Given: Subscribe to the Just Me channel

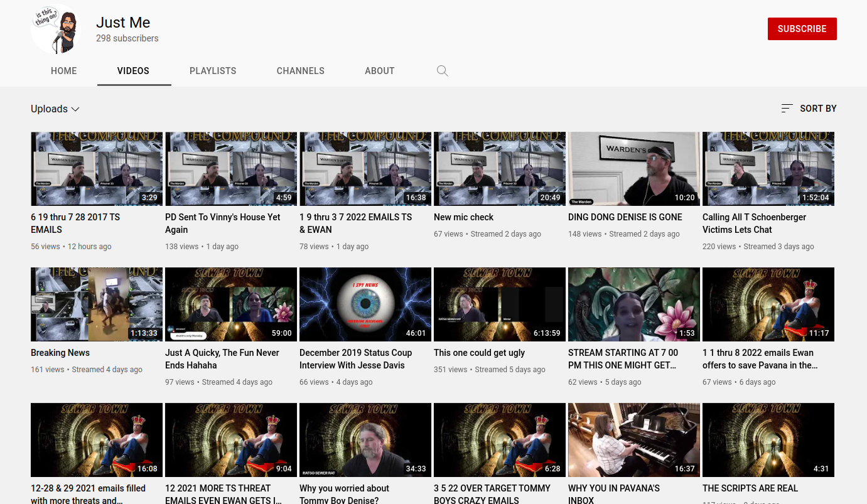Looking at the screenshot, I should (x=802, y=29).
